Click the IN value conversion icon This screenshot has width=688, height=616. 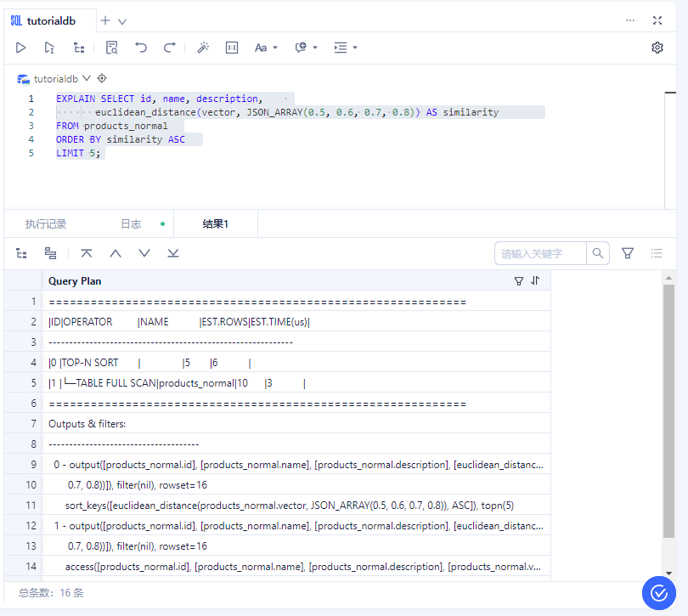(x=232, y=48)
